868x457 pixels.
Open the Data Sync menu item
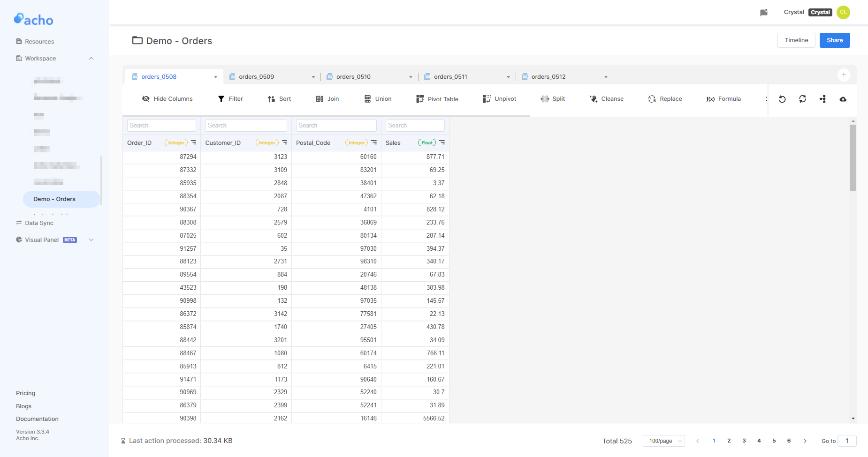tap(39, 223)
